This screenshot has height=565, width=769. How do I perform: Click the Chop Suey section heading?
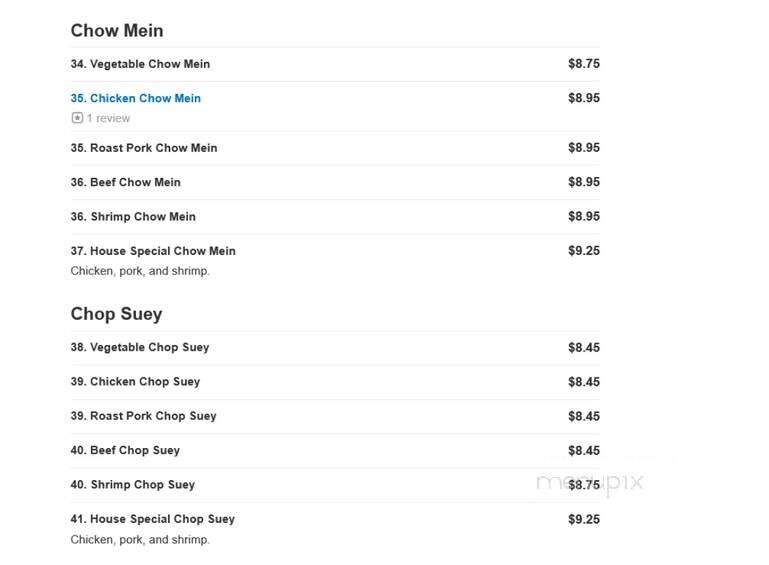tap(116, 314)
